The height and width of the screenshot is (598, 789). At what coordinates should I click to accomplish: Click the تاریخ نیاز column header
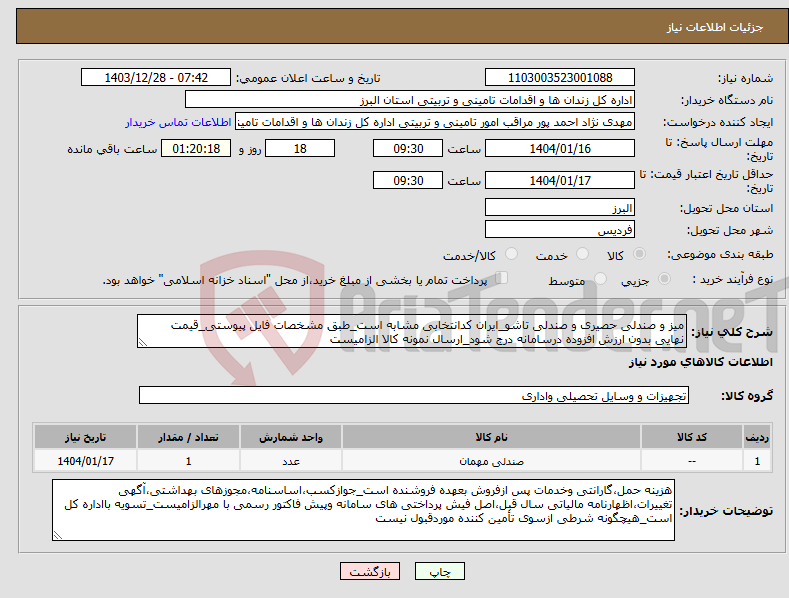[x=86, y=437]
